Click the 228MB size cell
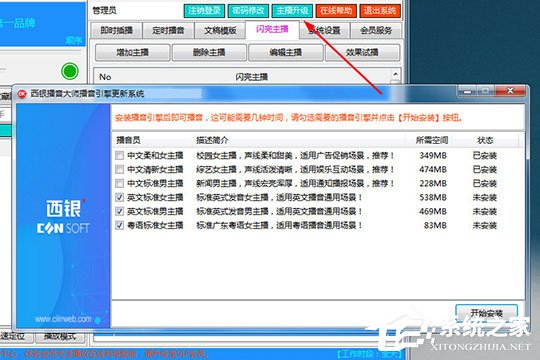Image resolution: width=540 pixels, height=360 pixels. (x=433, y=184)
